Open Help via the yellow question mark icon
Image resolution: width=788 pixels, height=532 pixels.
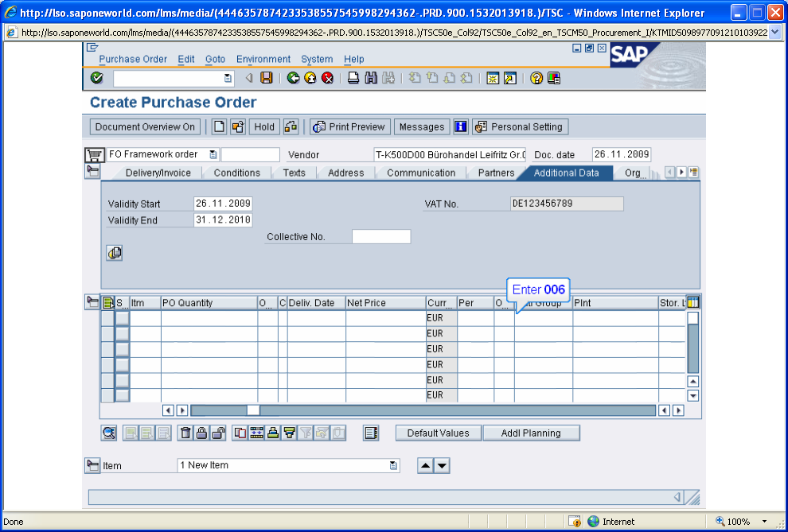(x=536, y=78)
